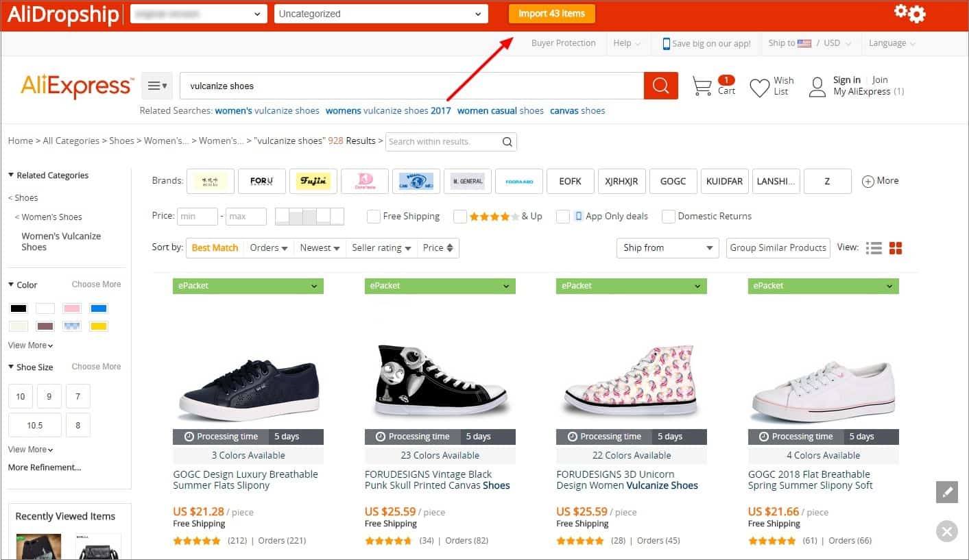Expand ePacket dropdown on Punk Skull shoe
Image resolution: width=969 pixels, height=560 pixels.
[x=440, y=286]
